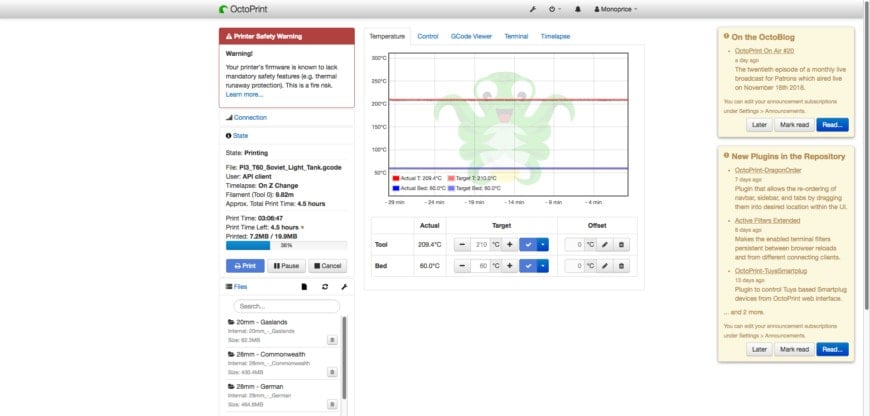Click the Bed target temperature input

[480, 266]
